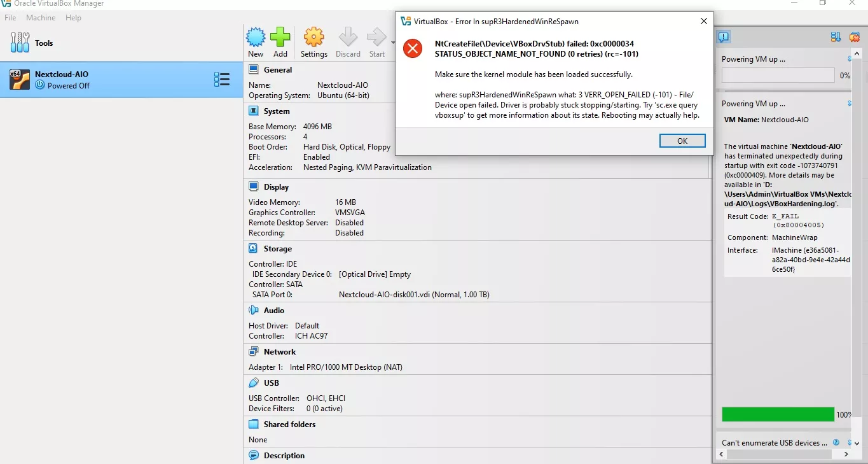Image resolution: width=868 pixels, height=464 pixels.
Task: Open the Storage section header link
Action: pos(278,249)
